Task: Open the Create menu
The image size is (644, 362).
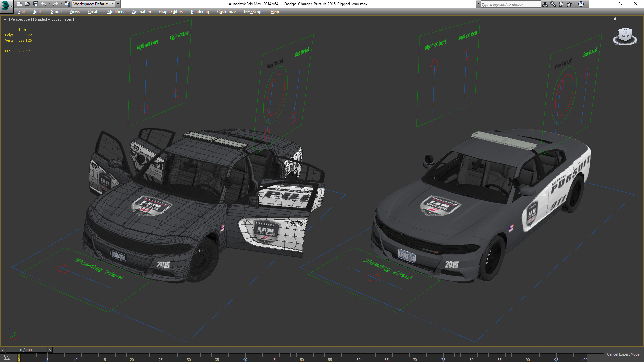Action: click(94, 12)
